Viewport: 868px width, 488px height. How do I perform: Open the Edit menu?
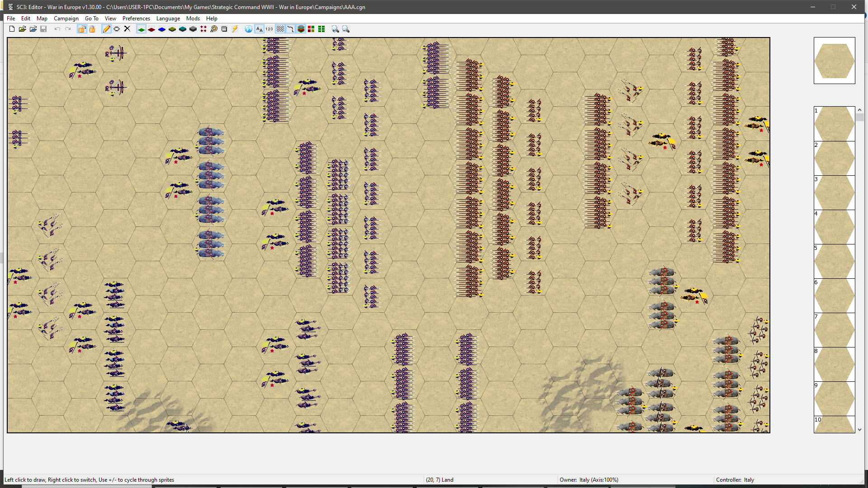pos(26,19)
